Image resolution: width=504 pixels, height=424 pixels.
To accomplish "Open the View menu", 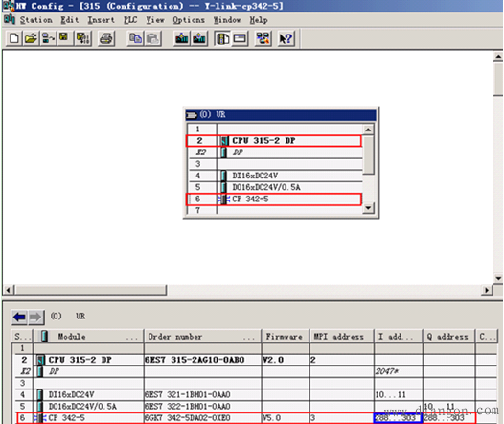I will pyautogui.click(x=155, y=20).
